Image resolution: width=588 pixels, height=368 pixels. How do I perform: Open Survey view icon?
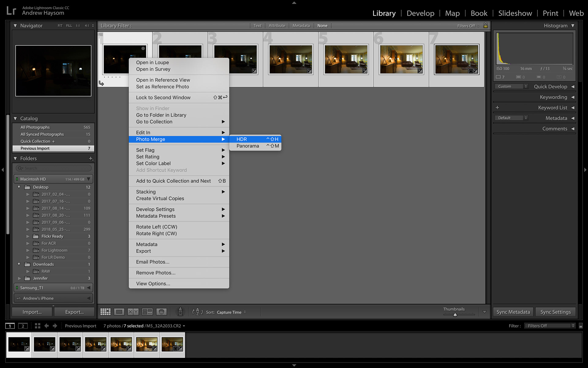tap(147, 312)
